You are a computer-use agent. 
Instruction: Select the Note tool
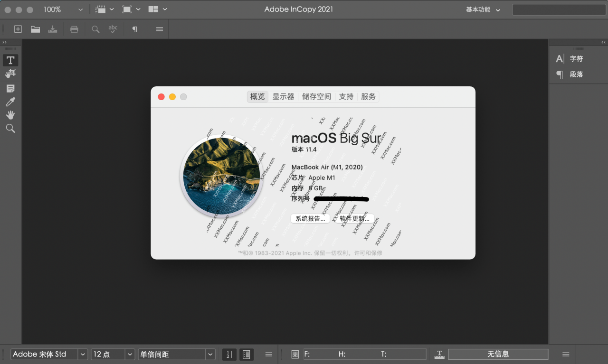point(10,89)
